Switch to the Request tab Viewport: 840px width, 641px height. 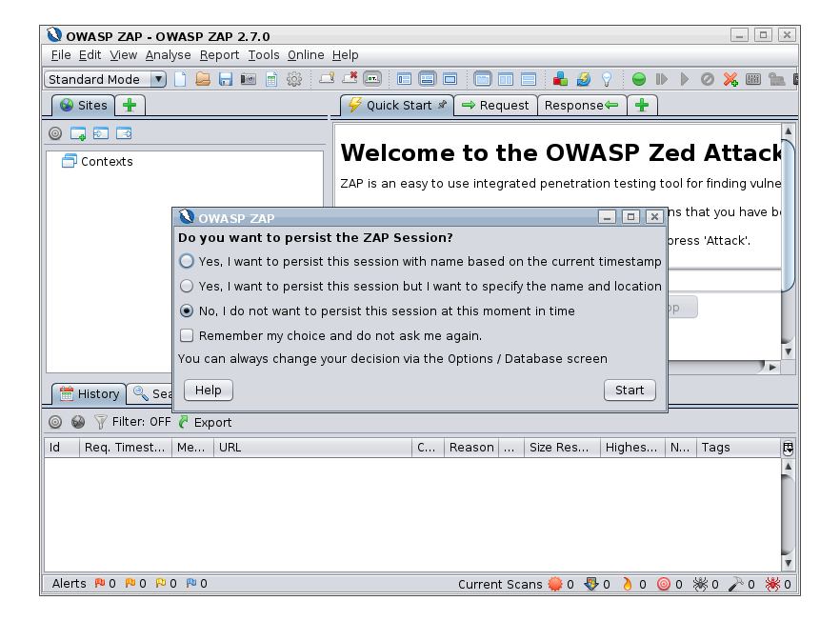click(x=495, y=106)
